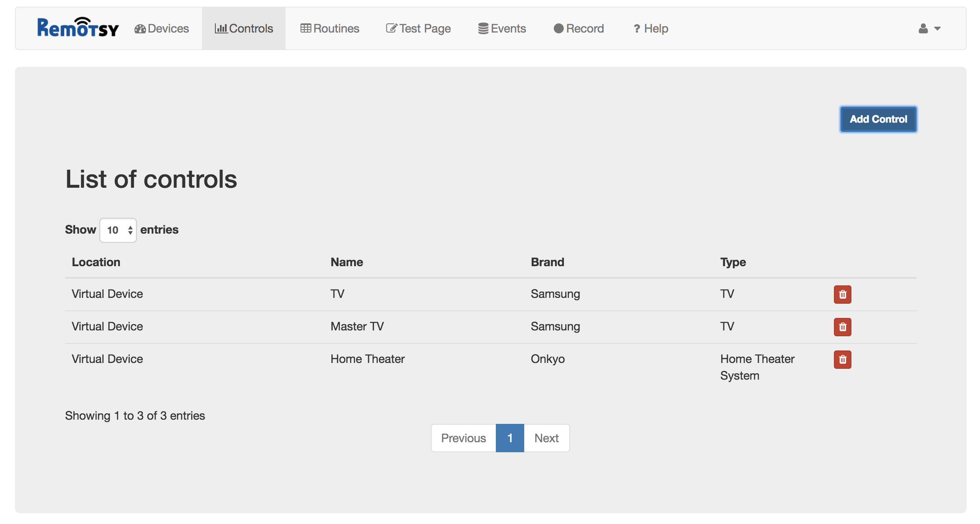Expand the Show entries dropdown

[x=118, y=230]
